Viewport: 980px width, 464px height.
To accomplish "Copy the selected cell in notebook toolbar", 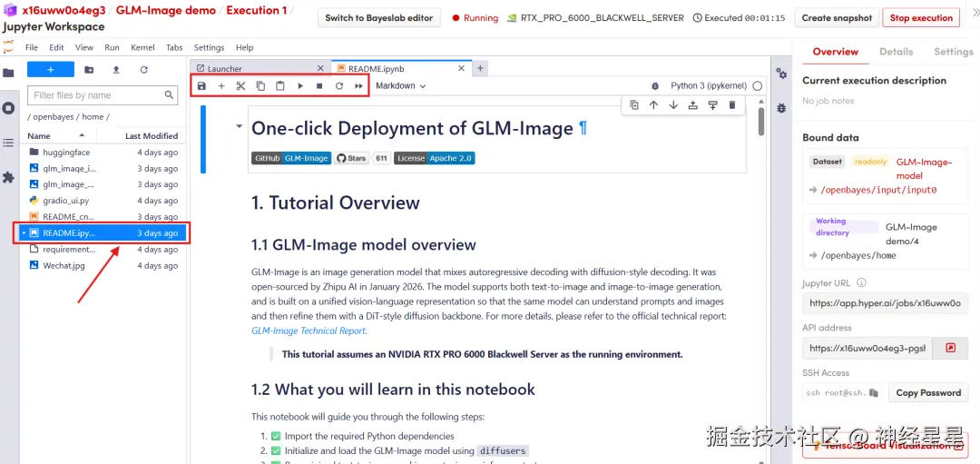I will (260, 85).
